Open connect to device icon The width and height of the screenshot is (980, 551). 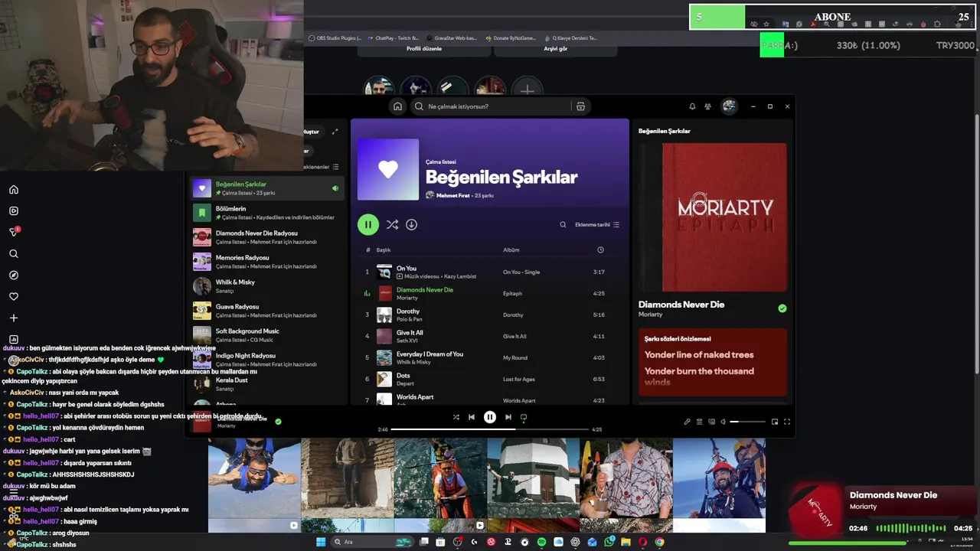pyautogui.click(x=711, y=422)
